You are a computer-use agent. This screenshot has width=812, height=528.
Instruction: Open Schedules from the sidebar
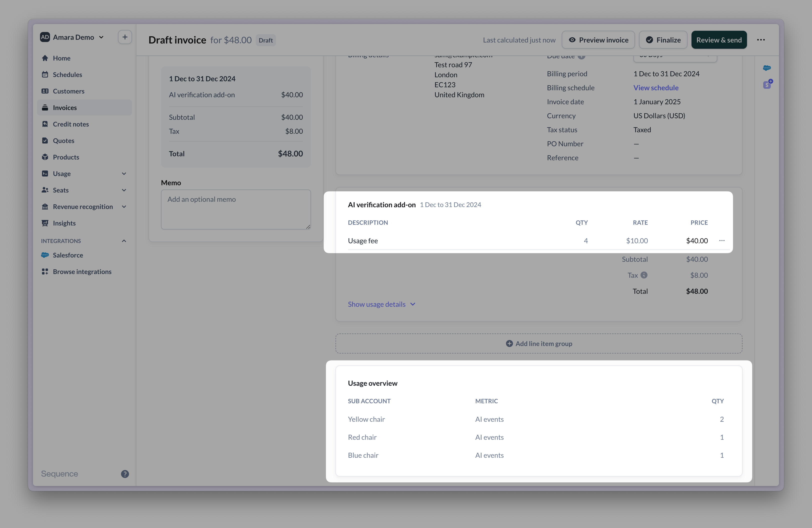(84, 74)
